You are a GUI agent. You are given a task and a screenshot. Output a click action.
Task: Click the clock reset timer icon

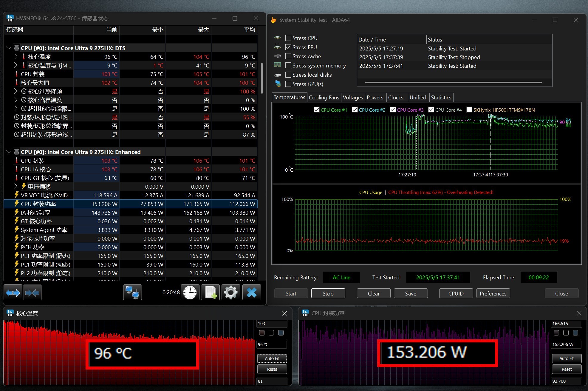[190, 293]
